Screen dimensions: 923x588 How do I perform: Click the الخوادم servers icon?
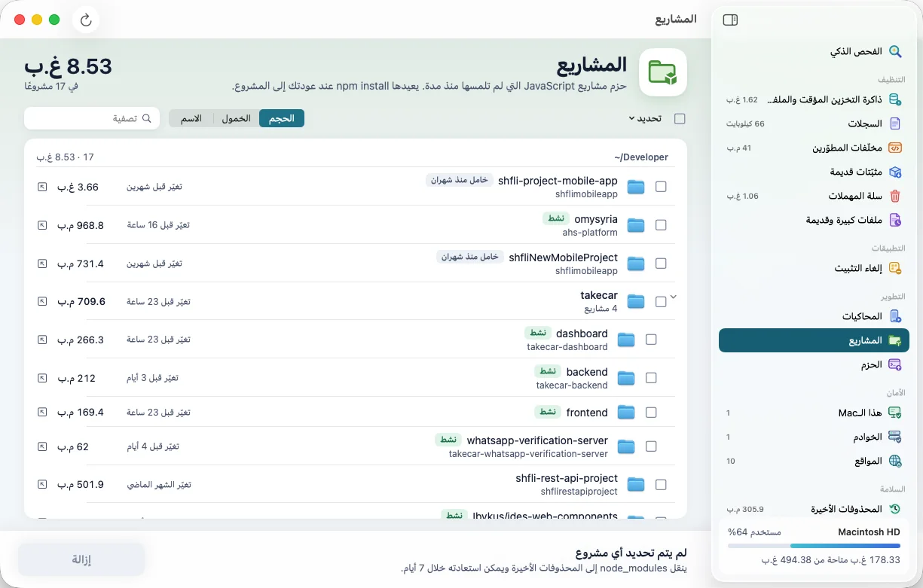tap(895, 437)
